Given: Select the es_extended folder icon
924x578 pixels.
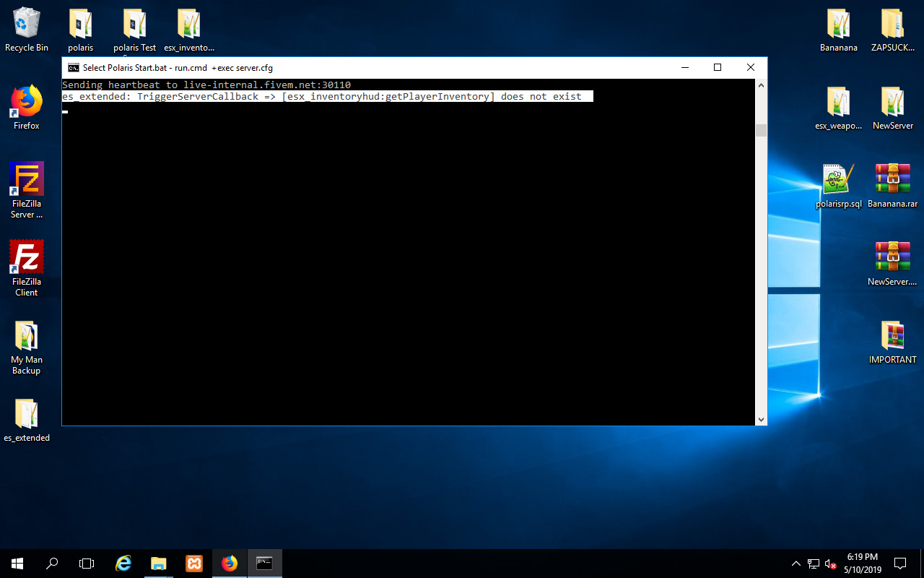Looking at the screenshot, I should 27,420.
